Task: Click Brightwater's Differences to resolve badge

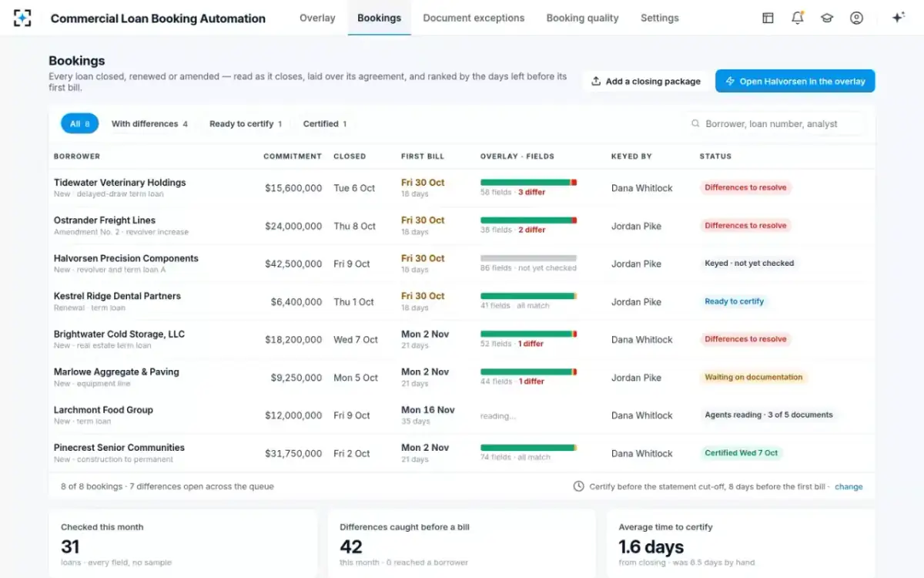Action: [745, 339]
